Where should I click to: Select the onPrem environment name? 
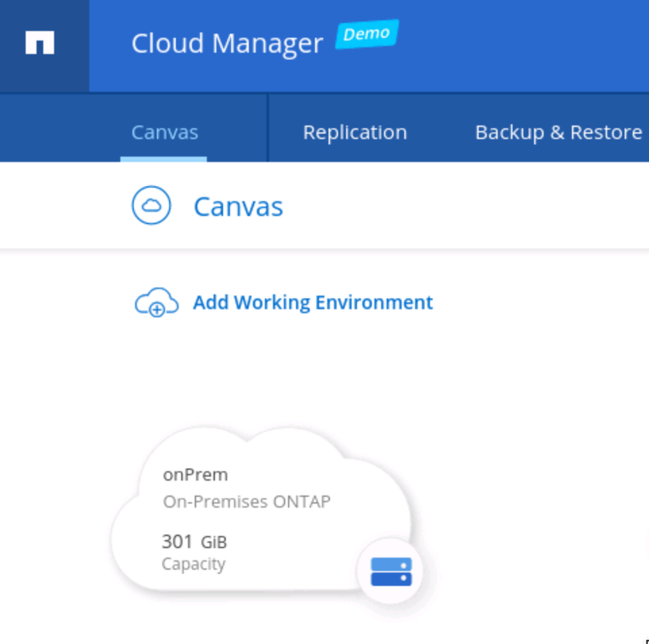tap(194, 474)
